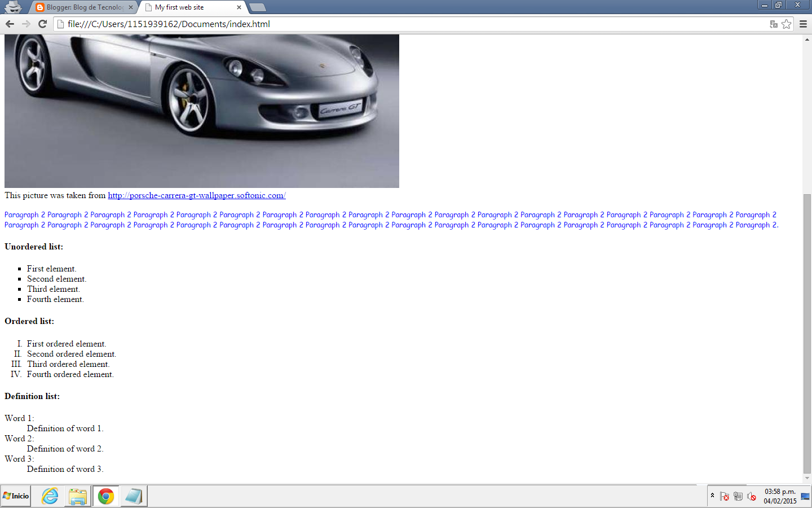Click the network connection tray icon

click(738, 497)
